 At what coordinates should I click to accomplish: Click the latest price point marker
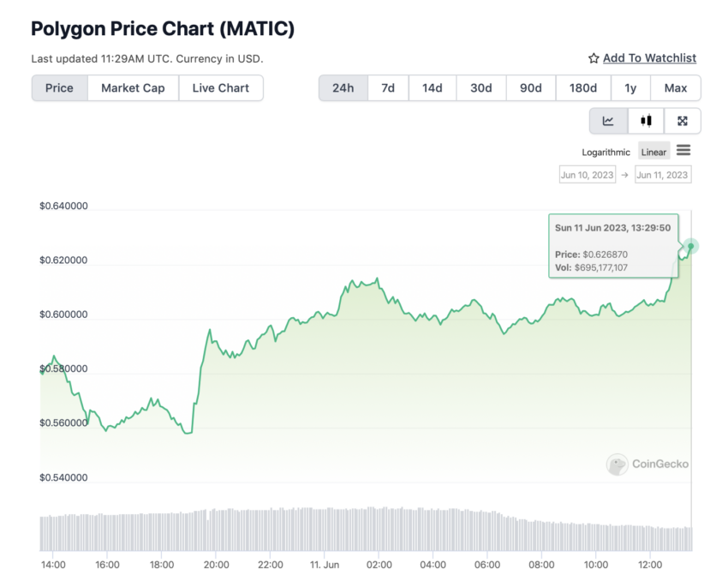click(690, 246)
